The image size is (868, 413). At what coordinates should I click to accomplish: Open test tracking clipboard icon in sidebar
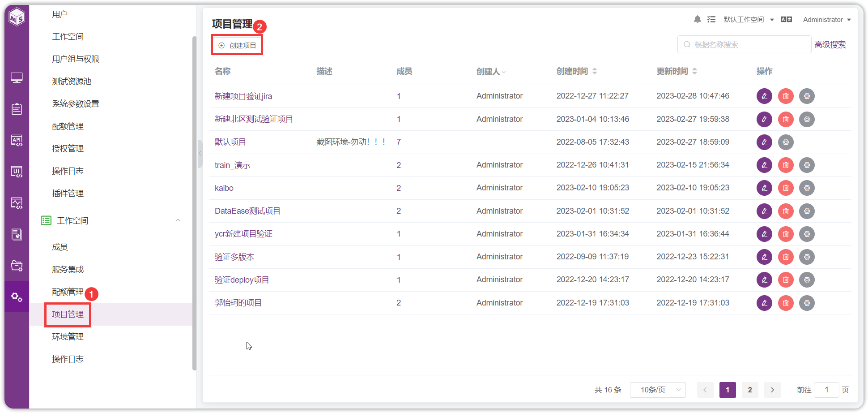[17, 109]
